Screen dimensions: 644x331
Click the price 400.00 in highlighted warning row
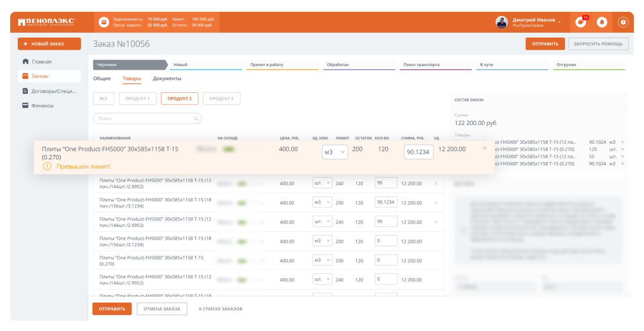coord(288,149)
